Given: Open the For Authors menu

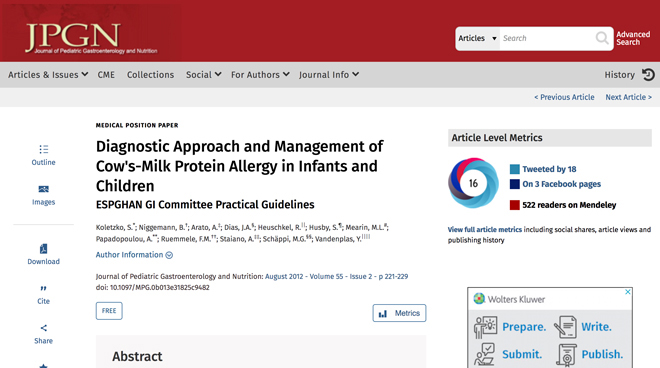Looking at the screenshot, I should click(x=260, y=75).
